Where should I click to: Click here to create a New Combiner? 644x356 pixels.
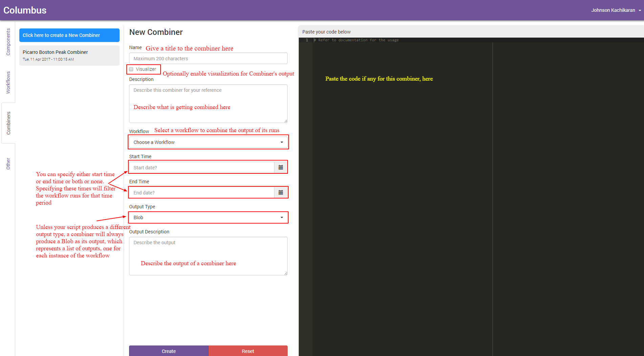tap(69, 35)
